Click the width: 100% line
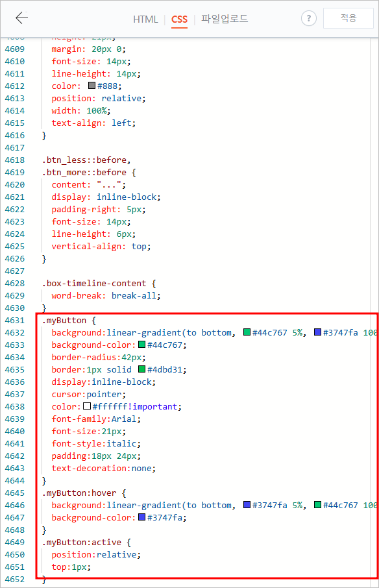 click(81, 110)
